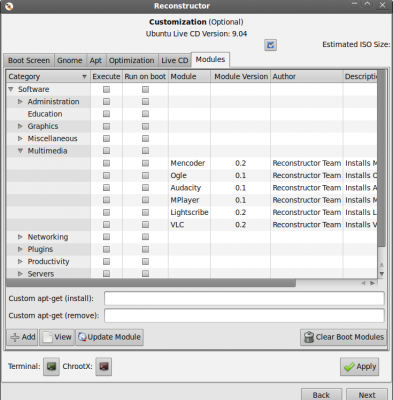Open the Live CD tab
This screenshot has height=400, width=393.
tap(175, 60)
